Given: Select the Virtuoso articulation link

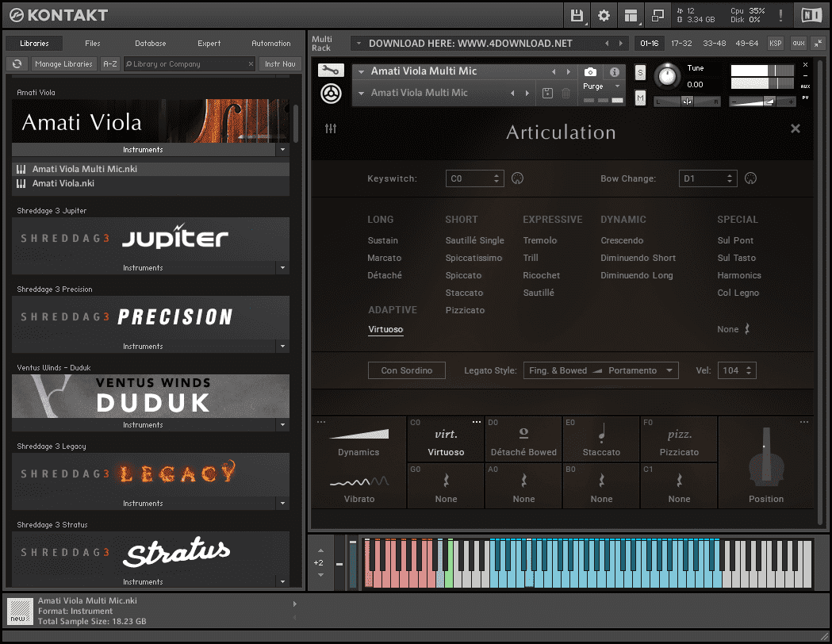Looking at the screenshot, I should tap(385, 329).
